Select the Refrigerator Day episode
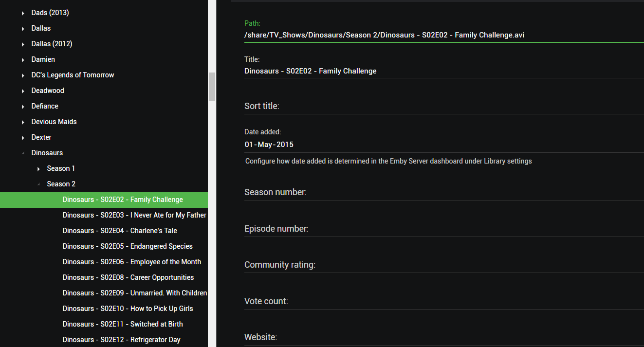 click(121, 339)
